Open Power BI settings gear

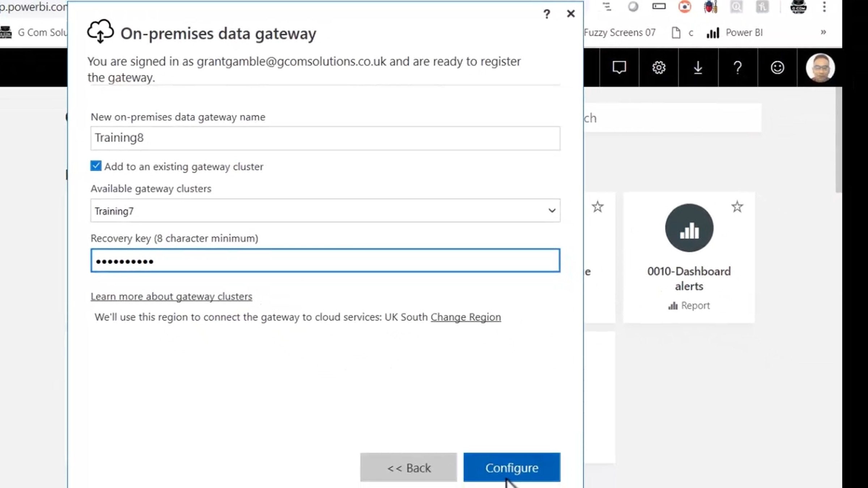pos(659,68)
